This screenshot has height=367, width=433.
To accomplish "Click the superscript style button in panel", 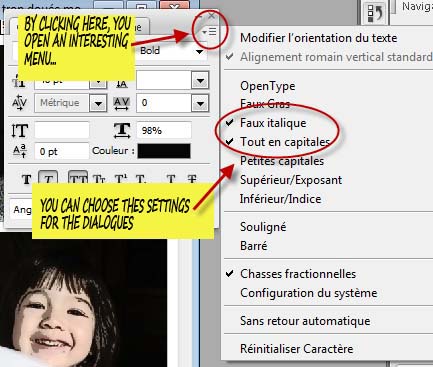I will point(120,180).
